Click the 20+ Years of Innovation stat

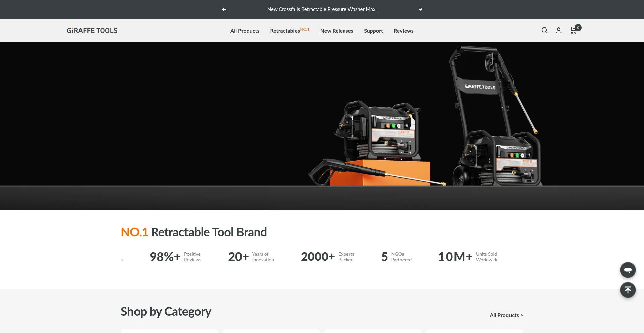(x=251, y=257)
